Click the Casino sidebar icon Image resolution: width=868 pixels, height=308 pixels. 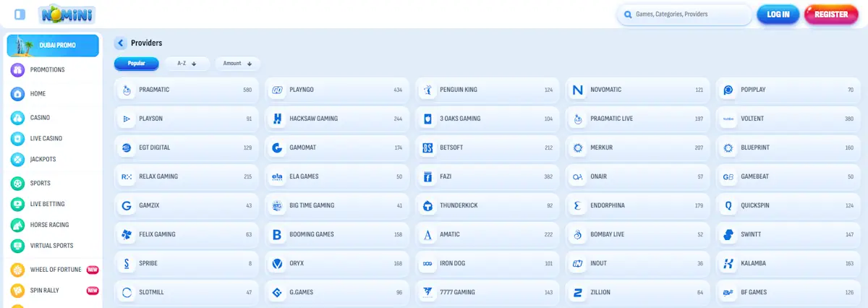pos(17,118)
